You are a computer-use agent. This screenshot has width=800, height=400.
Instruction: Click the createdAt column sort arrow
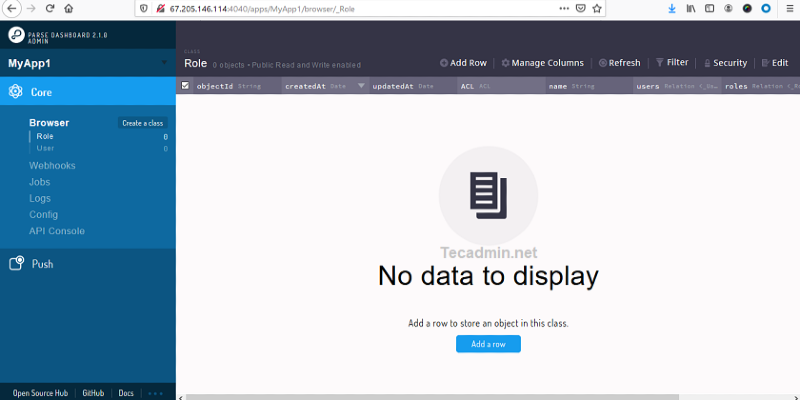pyautogui.click(x=362, y=86)
